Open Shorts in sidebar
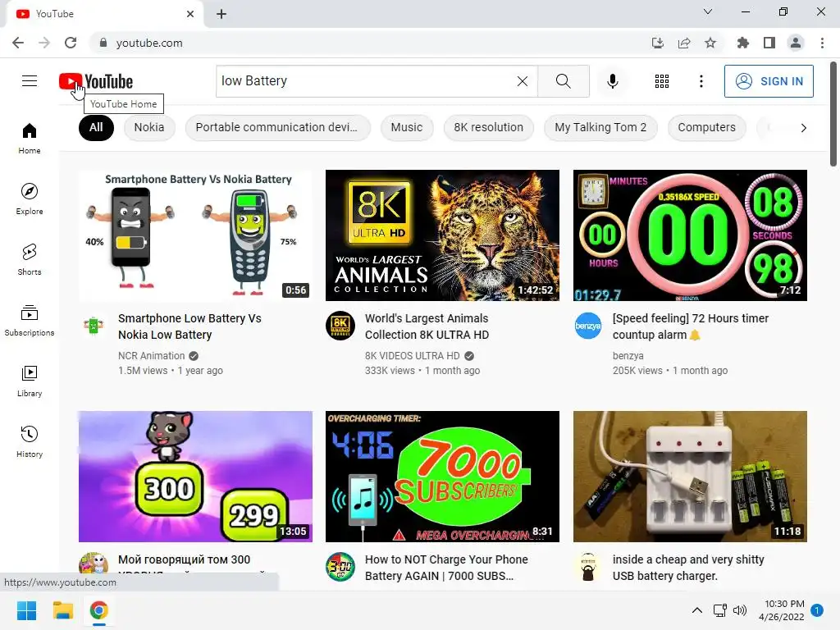 point(30,259)
